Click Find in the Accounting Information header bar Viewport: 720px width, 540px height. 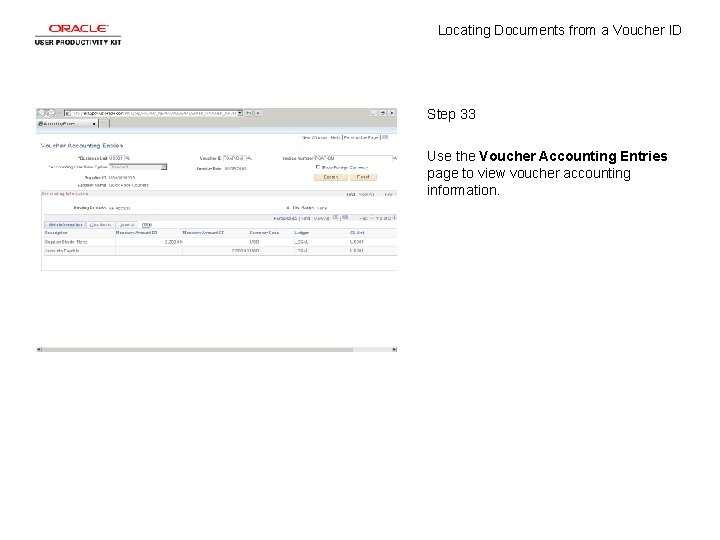tap(351, 194)
